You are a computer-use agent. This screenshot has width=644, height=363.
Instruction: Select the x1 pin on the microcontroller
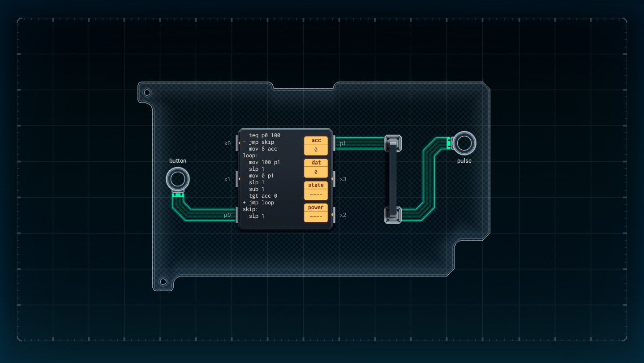pos(238,179)
